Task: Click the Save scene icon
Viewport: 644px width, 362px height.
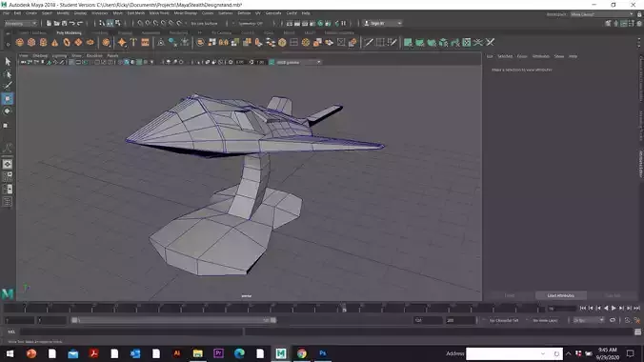Action: click(64, 24)
